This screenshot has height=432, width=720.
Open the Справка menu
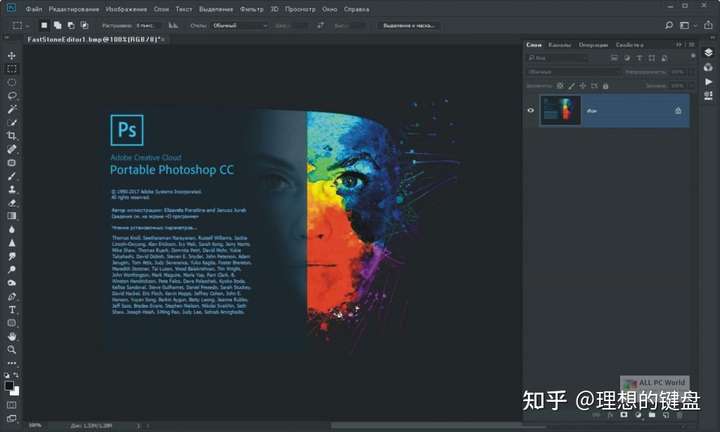pyautogui.click(x=356, y=9)
